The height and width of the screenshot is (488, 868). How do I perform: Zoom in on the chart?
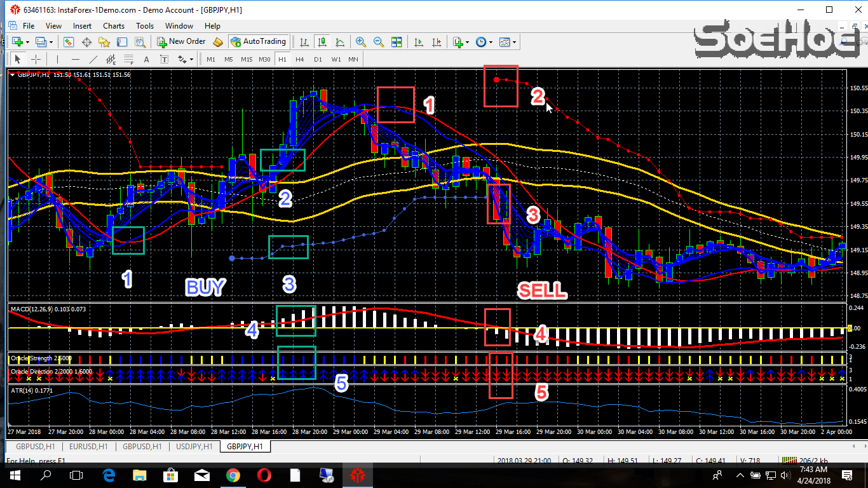tap(360, 42)
